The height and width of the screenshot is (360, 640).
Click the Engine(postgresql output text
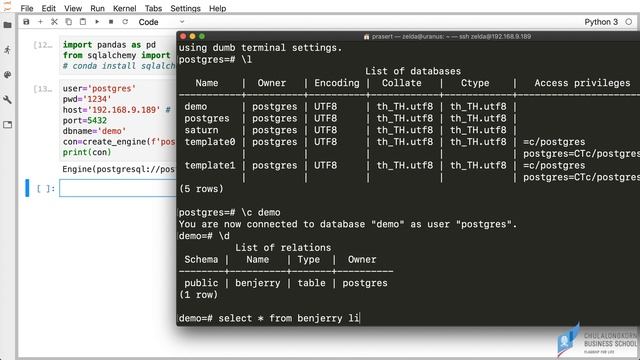tap(118, 169)
